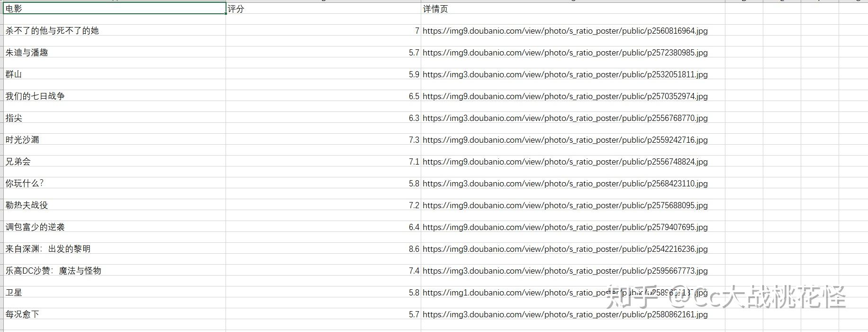Select rating 7.2 in 勒热夫战役 row
Screen dimensions: 868x332
[x=323, y=205]
